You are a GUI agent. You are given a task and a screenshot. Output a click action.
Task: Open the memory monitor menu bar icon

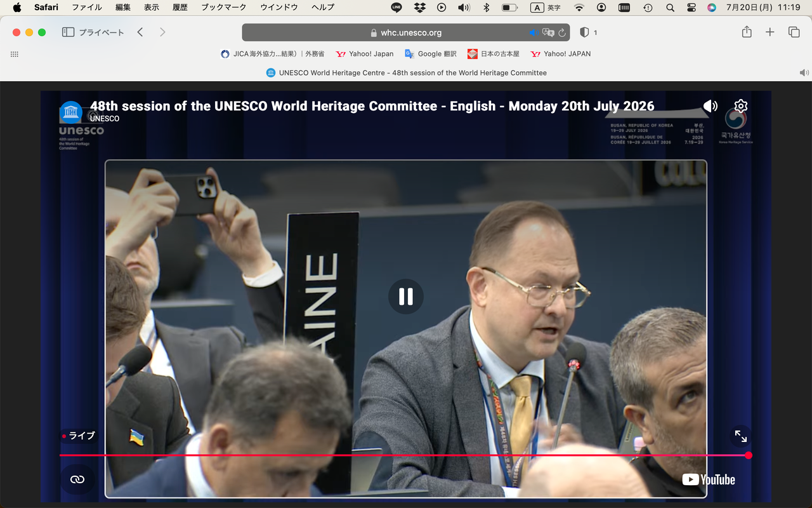(624, 8)
